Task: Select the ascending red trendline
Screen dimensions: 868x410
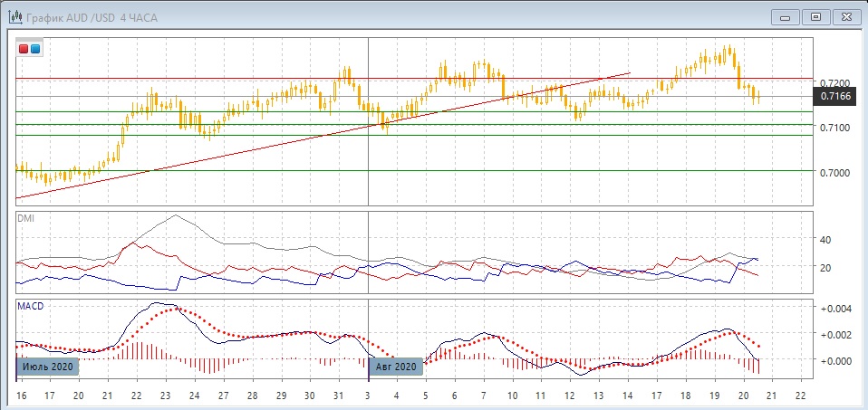Action: tap(227, 153)
